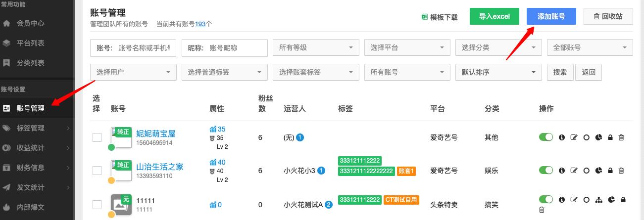644x220 pixels.
Task: Delete 山治生活之家 account with trash icon
Action: point(621,171)
